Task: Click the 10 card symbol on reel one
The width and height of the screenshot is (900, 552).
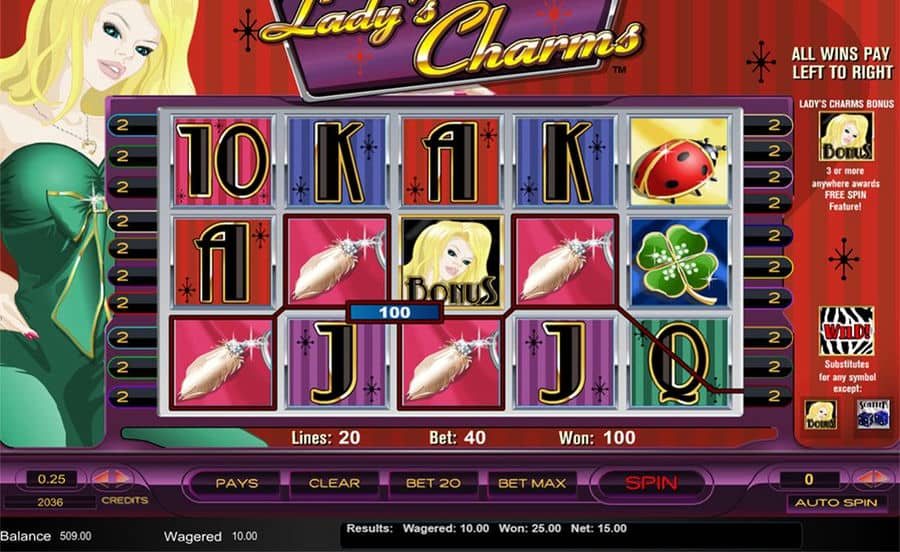Action: click(223, 161)
